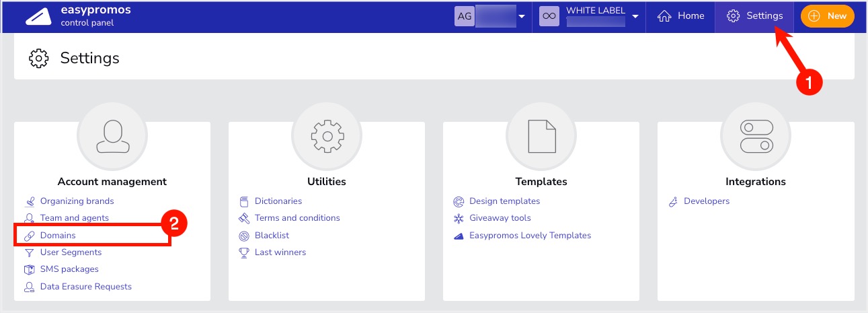Click the gear icon beside Settings tab
The height and width of the screenshot is (313, 868).
pyautogui.click(x=734, y=16)
